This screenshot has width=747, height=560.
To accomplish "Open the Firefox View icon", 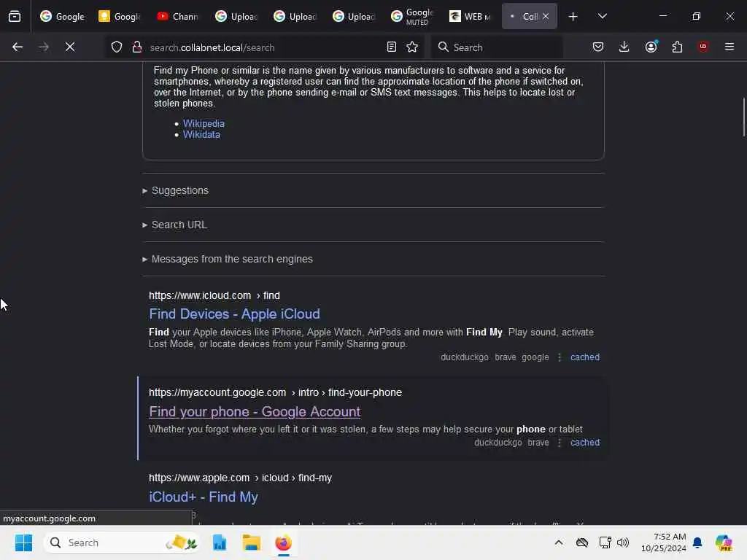I will (x=15, y=16).
